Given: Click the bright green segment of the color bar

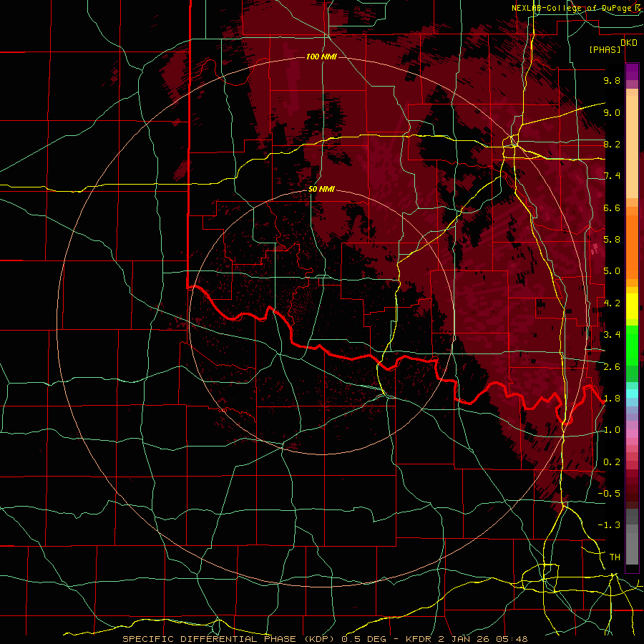Looking at the screenshot, I should (632, 346).
